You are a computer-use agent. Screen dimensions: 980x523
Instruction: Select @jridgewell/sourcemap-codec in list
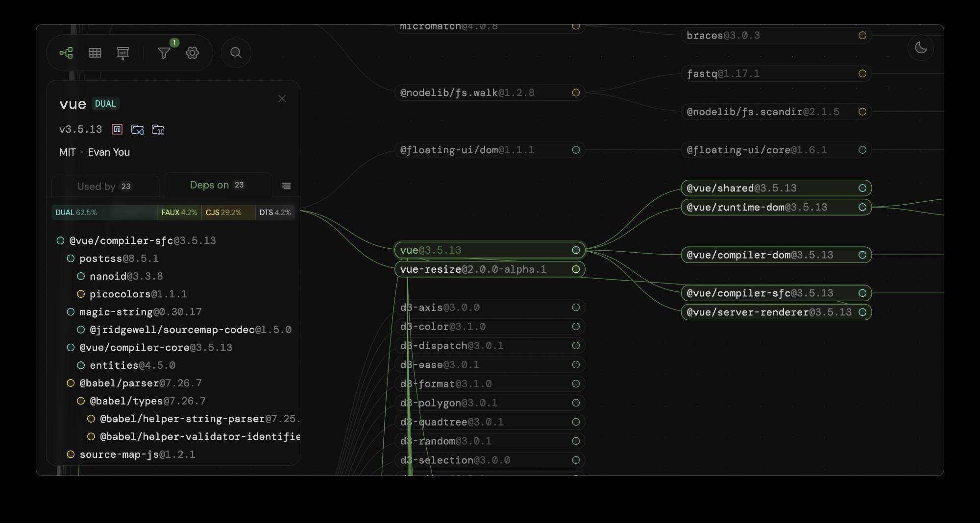click(x=191, y=330)
